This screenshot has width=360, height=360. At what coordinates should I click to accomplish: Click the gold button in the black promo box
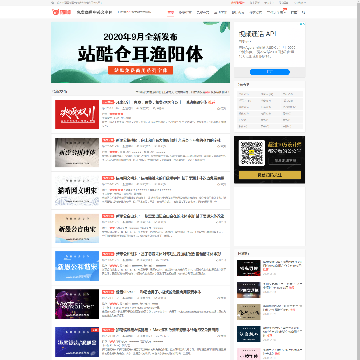(270, 175)
